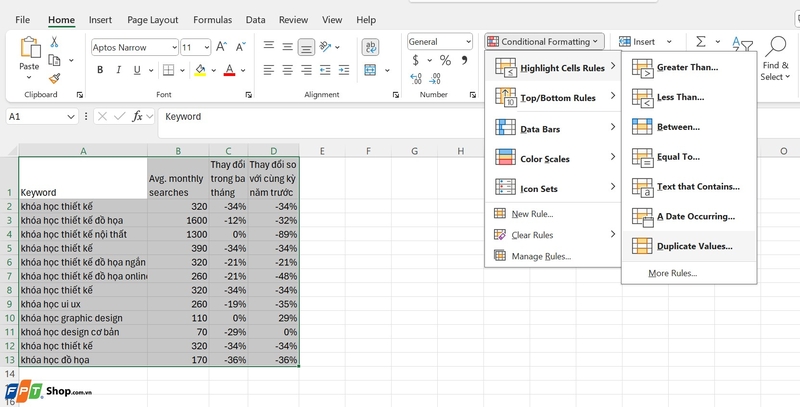The height and width of the screenshot is (407, 800).
Task: Toggle italic formatting
Action: (x=118, y=70)
